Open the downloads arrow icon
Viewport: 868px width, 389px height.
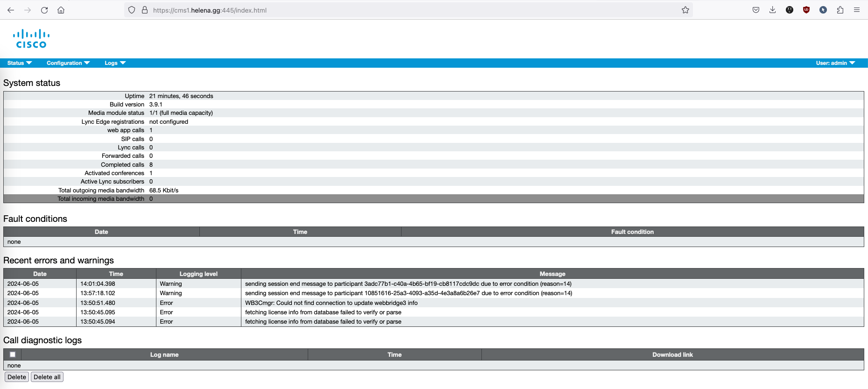pos(772,10)
